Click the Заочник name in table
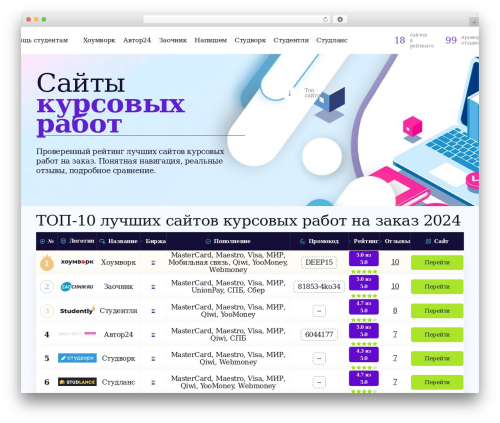 pos(118,287)
